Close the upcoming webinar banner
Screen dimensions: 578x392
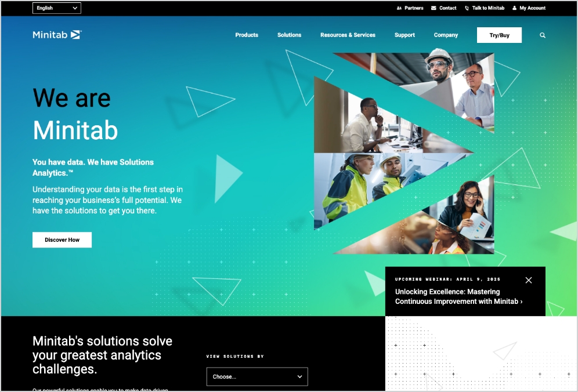pos(528,280)
